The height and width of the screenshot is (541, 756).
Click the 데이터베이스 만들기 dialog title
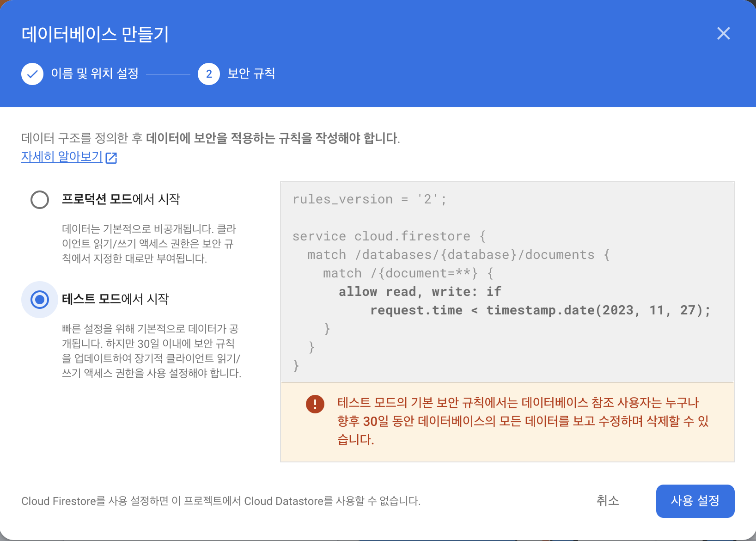coord(95,34)
